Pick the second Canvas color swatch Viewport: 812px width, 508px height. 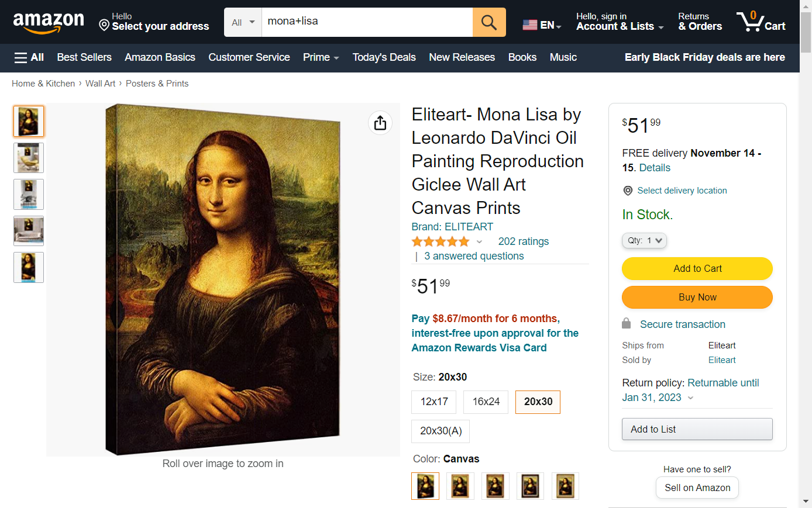pos(460,486)
